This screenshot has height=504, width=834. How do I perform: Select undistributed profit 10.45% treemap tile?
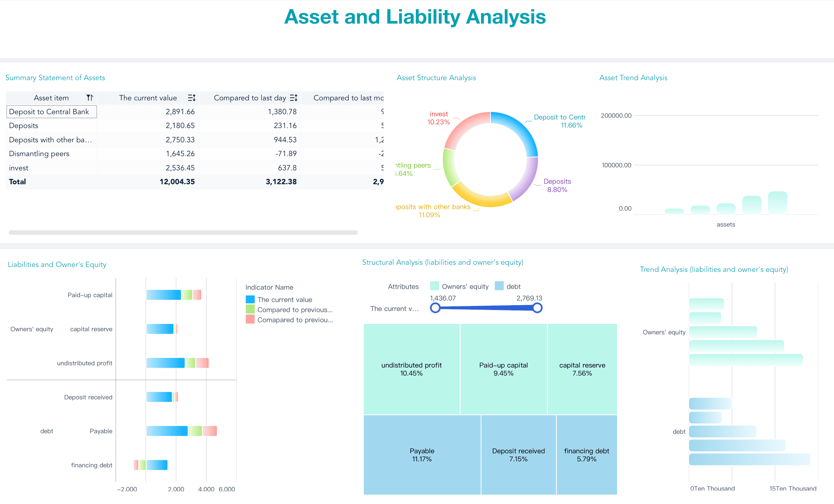(411, 369)
